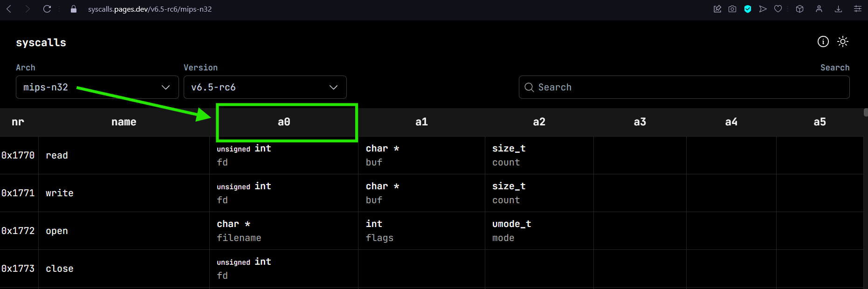Click the vertical scrollbar thumb beside the table

tap(865, 112)
